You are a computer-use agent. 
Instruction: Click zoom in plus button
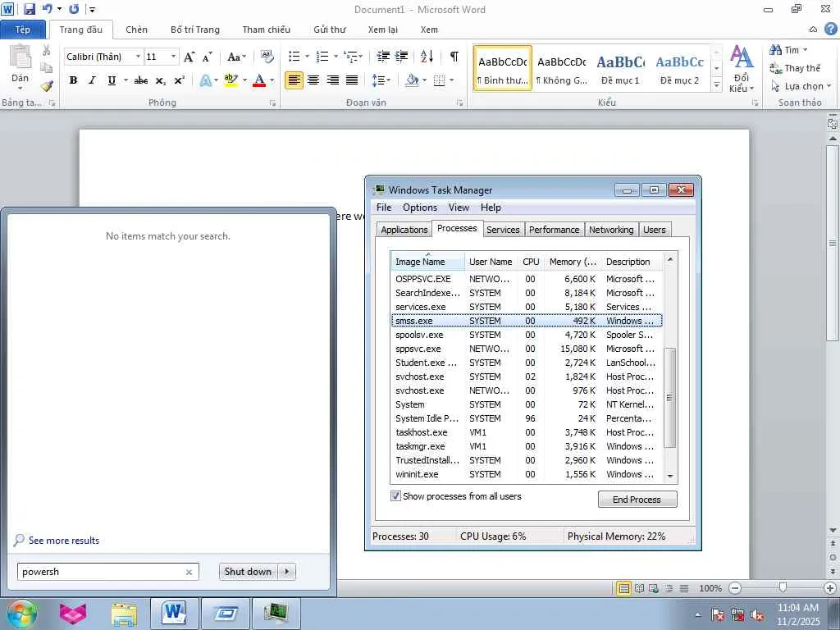[x=831, y=587]
